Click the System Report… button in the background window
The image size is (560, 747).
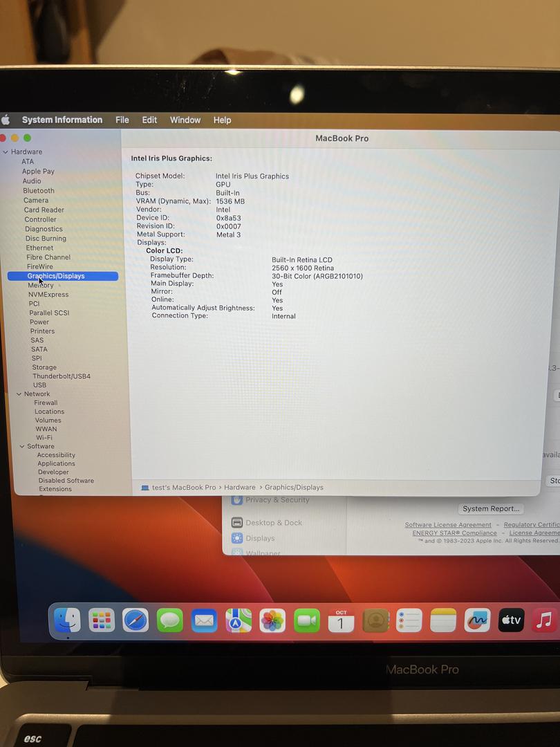tap(491, 509)
